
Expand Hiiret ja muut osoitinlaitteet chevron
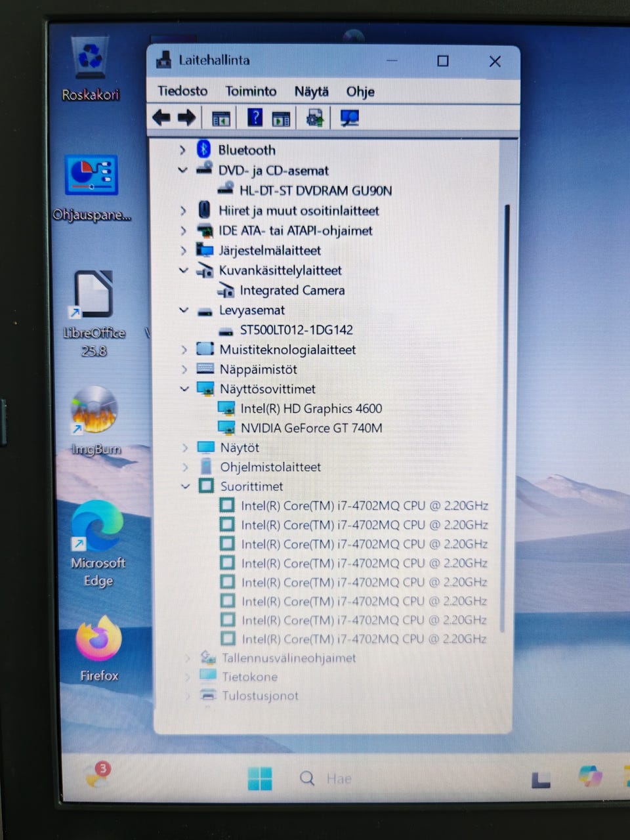183,211
